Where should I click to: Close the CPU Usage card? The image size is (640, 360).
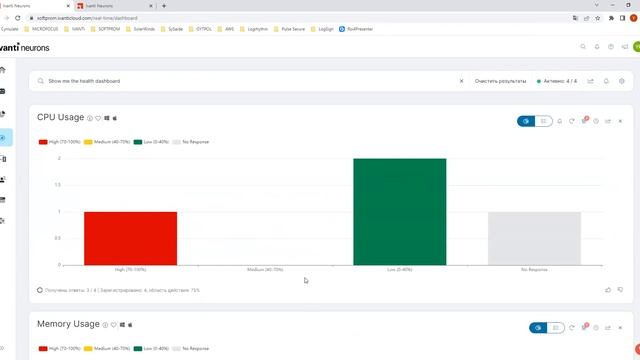(620, 121)
